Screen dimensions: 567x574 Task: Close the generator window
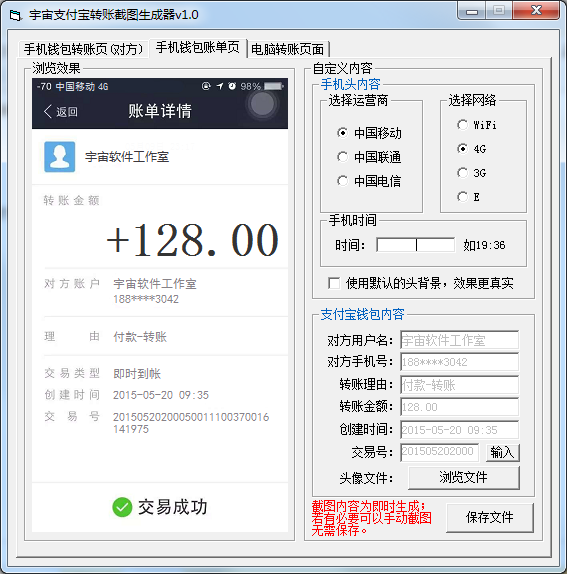tap(536, 10)
